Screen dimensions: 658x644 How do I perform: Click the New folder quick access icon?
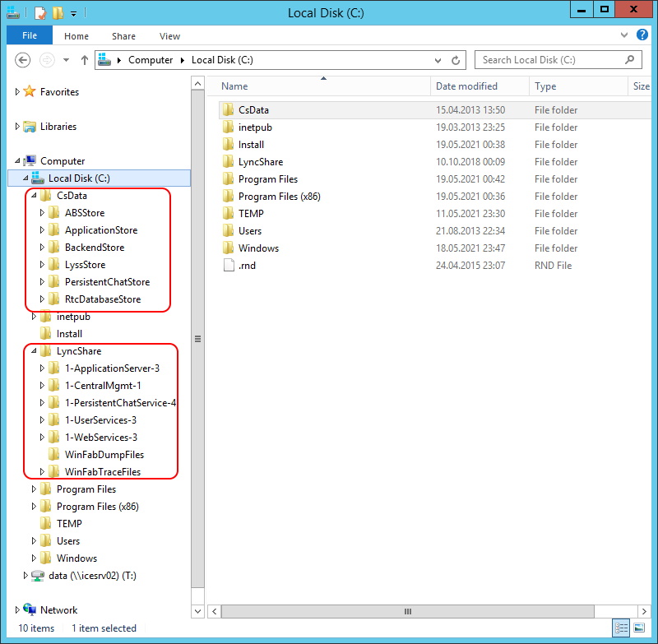[x=58, y=13]
